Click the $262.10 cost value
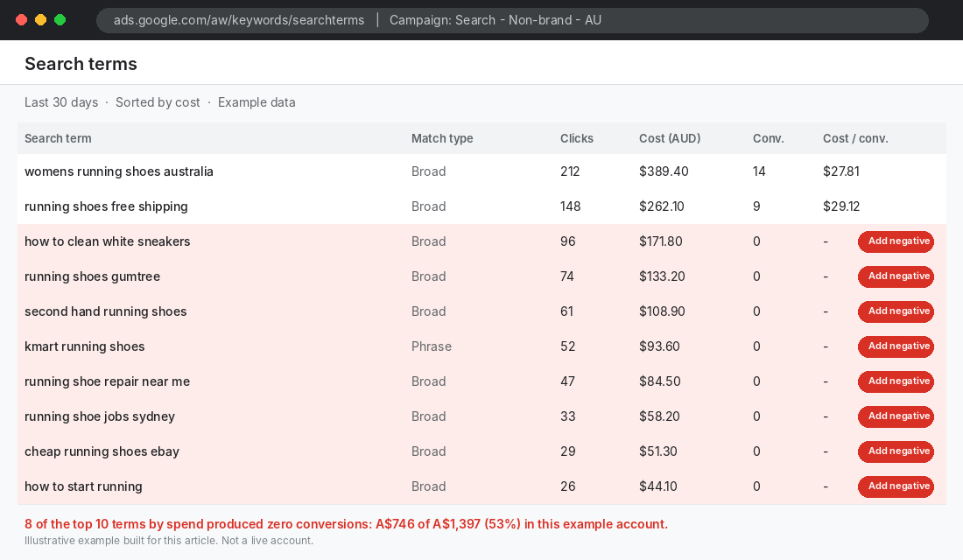 662,206
